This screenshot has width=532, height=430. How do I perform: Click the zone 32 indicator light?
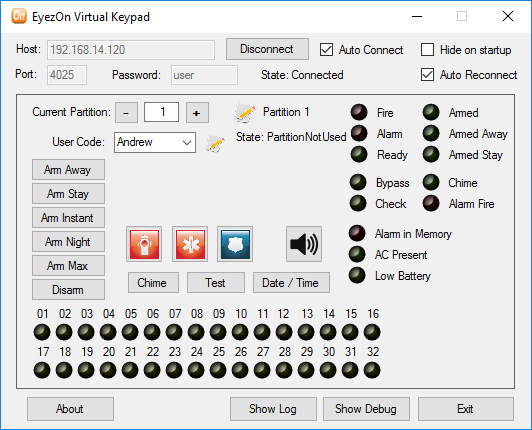[x=372, y=370]
